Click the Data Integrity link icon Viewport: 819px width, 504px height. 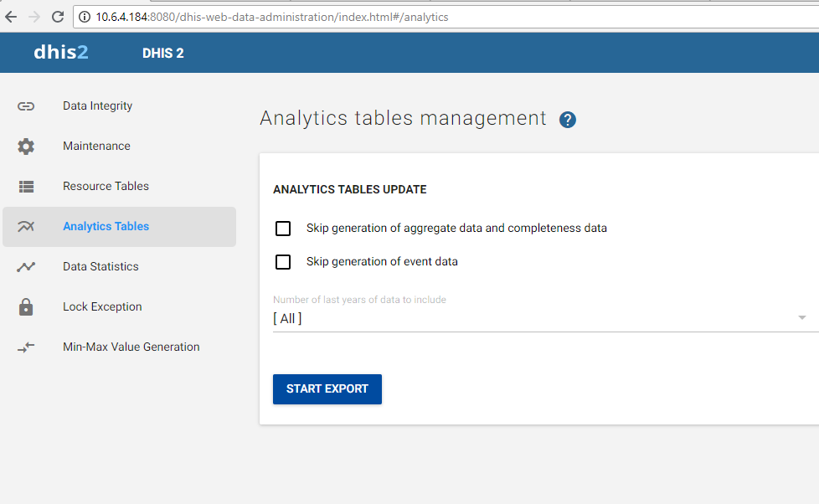coord(26,106)
